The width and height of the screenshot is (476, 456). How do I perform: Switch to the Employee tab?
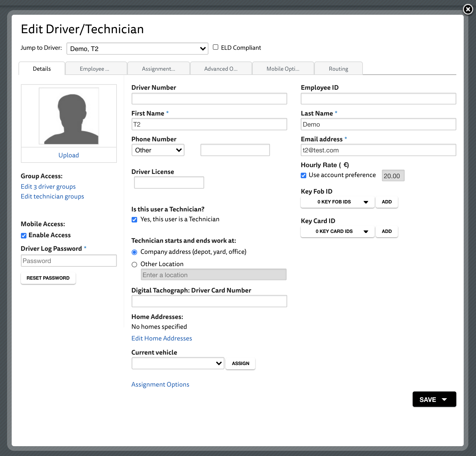tap(96, 68)
